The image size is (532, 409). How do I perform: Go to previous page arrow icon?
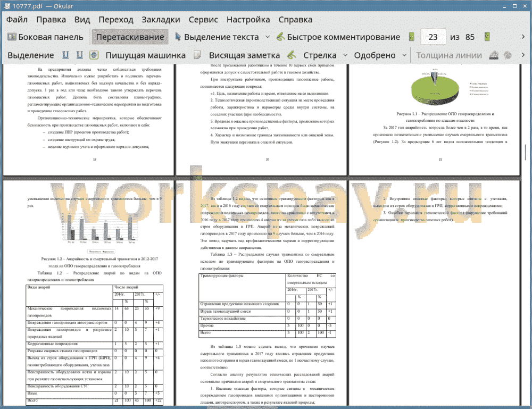pyautogui.click(x=412, y=37)
